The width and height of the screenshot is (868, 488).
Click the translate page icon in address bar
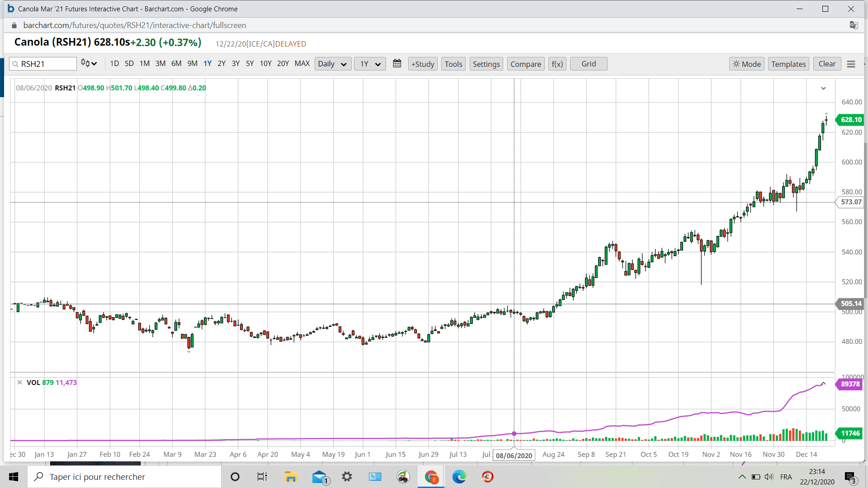pyautogui.click(x=854, y=25)
